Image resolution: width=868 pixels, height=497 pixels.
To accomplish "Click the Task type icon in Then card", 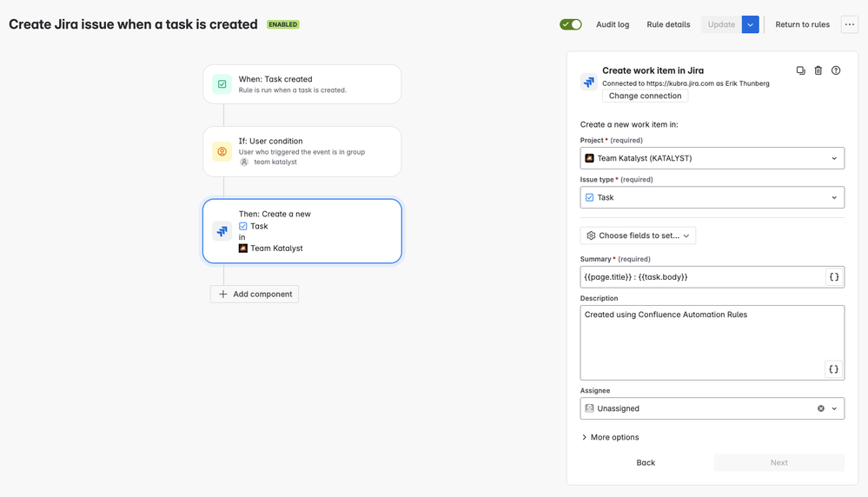I will point(243,226).
